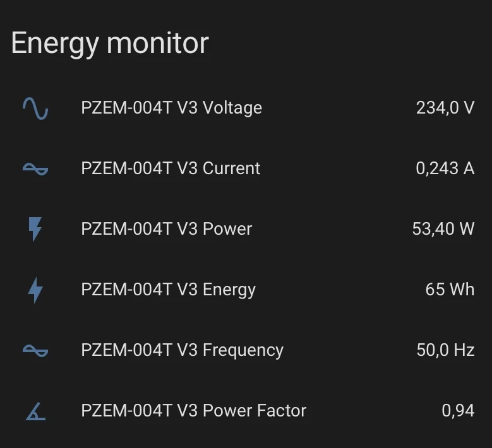This screenshot has height=448, width=492.
Task: Click the angle icon for Power Factor
Action: click(35, 411)
